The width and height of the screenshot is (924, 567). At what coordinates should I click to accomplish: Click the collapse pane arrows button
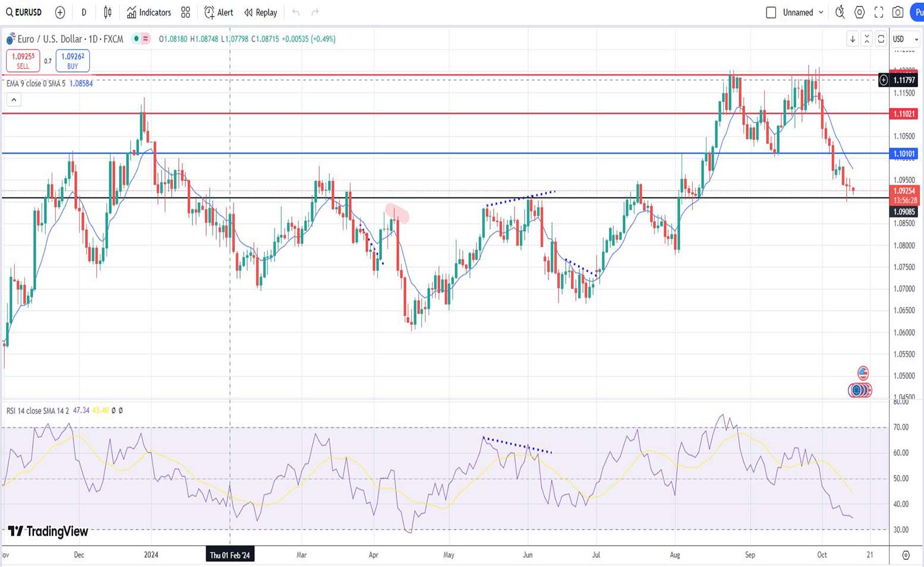click(867, 39)
